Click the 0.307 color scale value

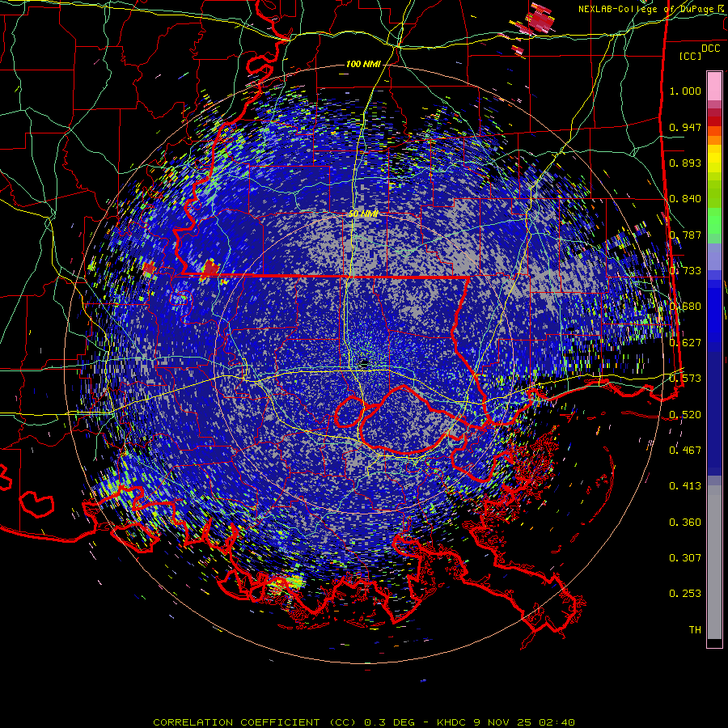pos(685,558)
